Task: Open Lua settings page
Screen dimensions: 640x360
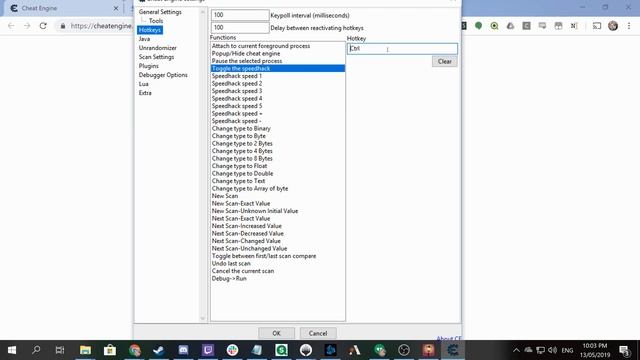Action: [143, 84]
